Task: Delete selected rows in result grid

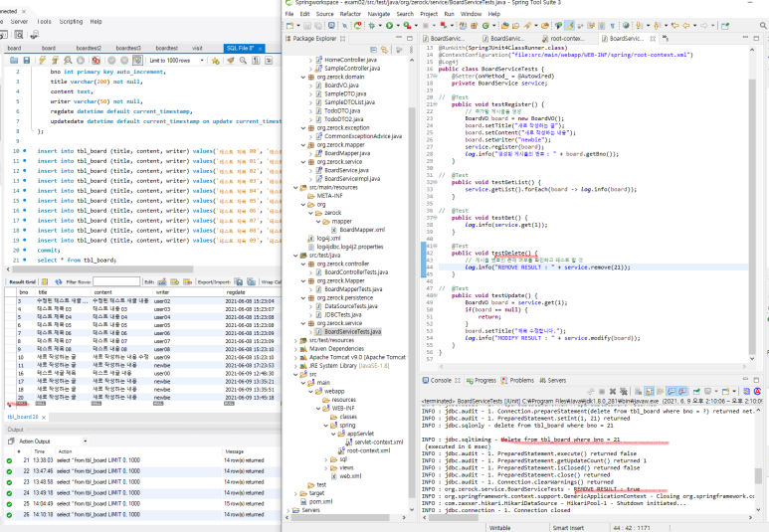Action: coord(187,282)
